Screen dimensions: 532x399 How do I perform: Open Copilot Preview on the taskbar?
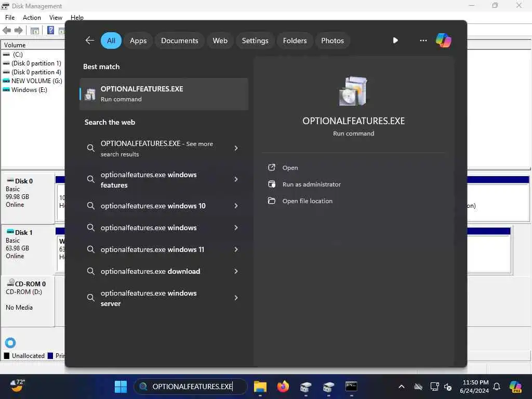pos(515,387)
